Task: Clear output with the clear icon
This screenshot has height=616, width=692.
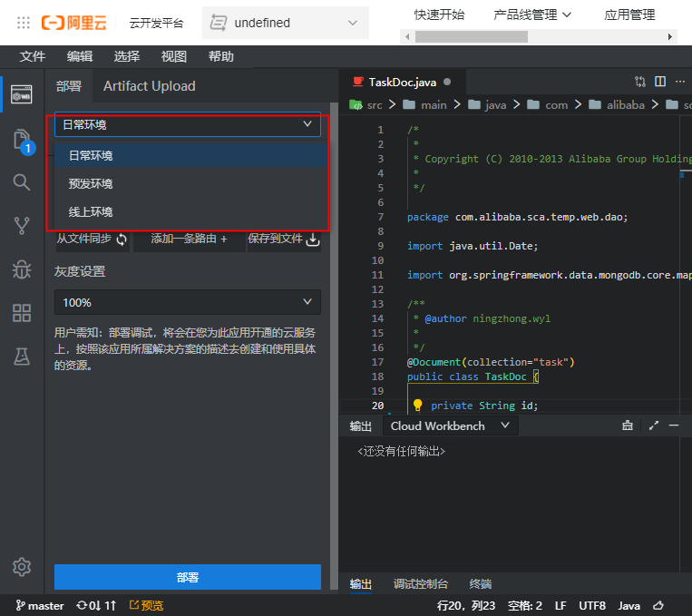Action: pos(627,425)
